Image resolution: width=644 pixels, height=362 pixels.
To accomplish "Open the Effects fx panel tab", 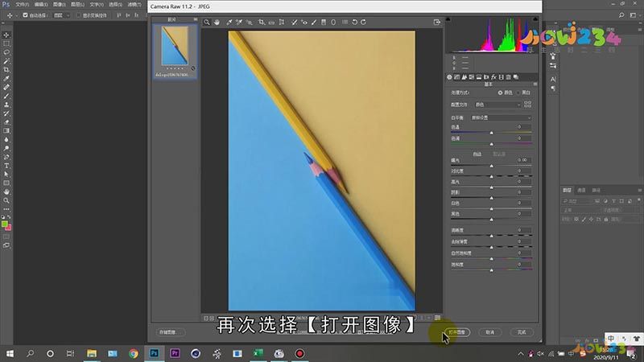I will [x=493, y=77].
